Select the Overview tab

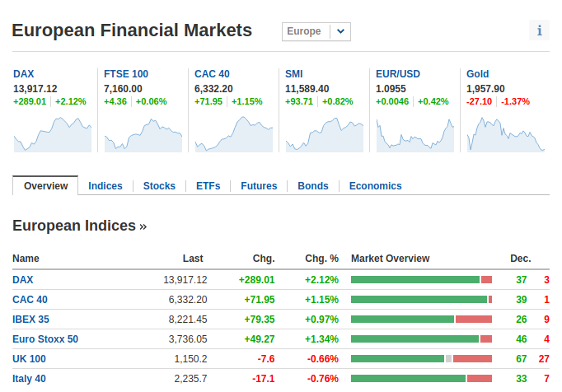45,186
